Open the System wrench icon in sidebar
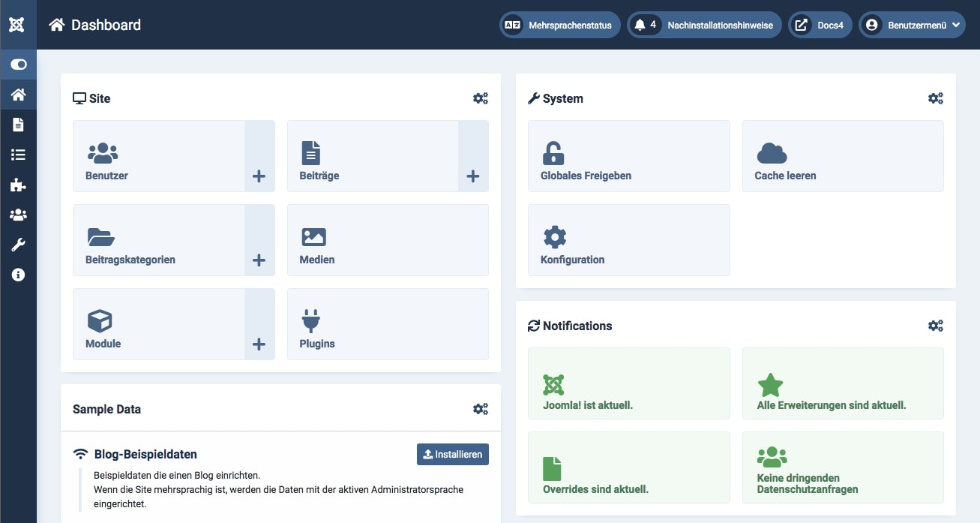The height and width of the screenshot is (523, 980). tap(18, 245)
